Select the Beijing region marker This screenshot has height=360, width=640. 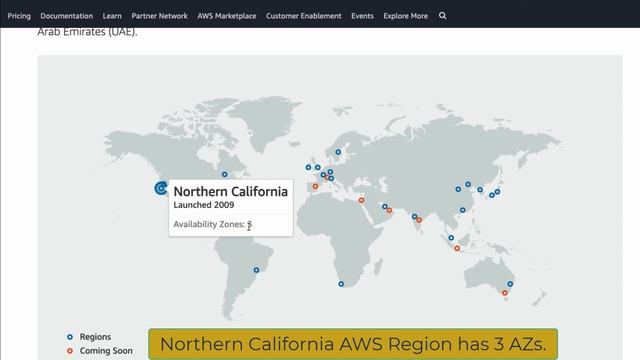tap(468, 184)
